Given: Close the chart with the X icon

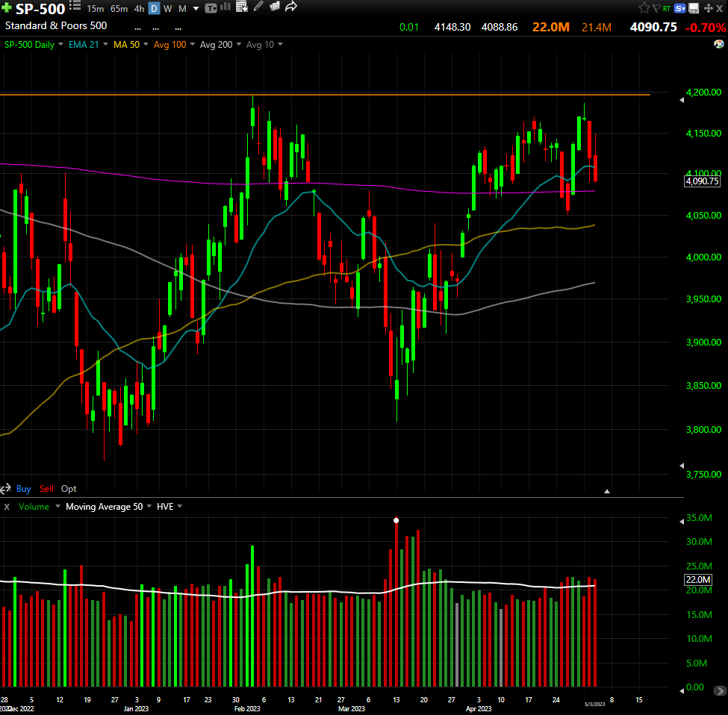Looking at the screenshot, I should 720,8.
